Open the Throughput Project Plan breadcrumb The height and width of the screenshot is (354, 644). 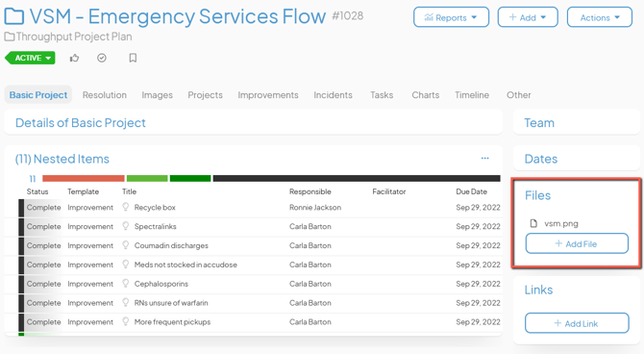tap(74, 37)
